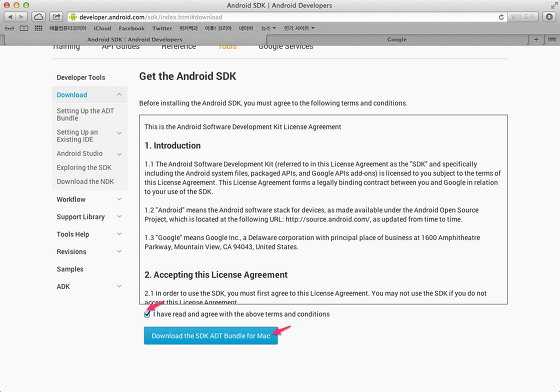The image size is (560, 392).
Task: Uncheck the agree to terms checkbox
Action: click(147, 314)
